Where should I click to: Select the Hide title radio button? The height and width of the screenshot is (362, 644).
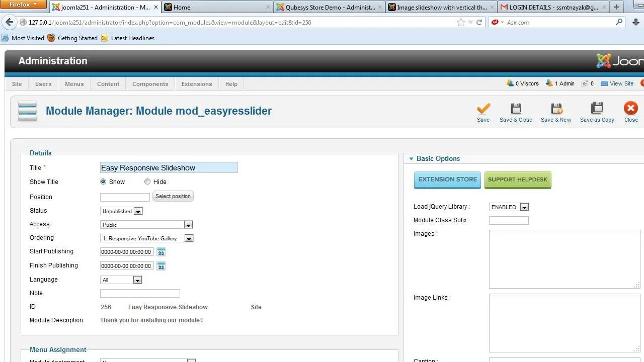147,182
